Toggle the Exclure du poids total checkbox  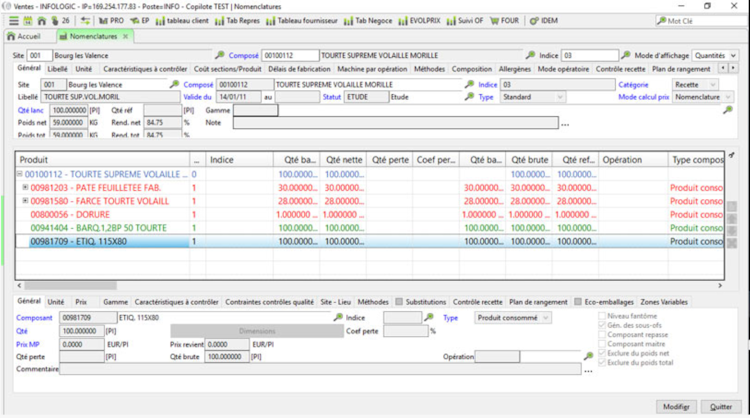[602, 363]
